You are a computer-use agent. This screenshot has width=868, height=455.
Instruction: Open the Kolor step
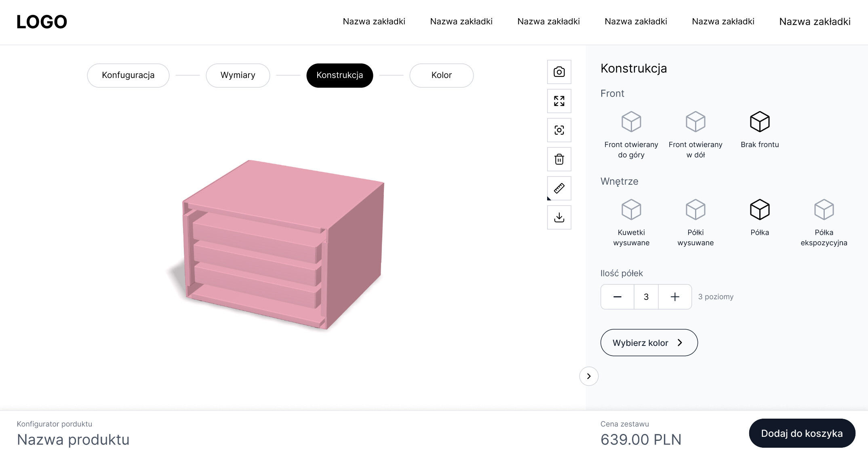pyautogui.click(x=441, y=75)
